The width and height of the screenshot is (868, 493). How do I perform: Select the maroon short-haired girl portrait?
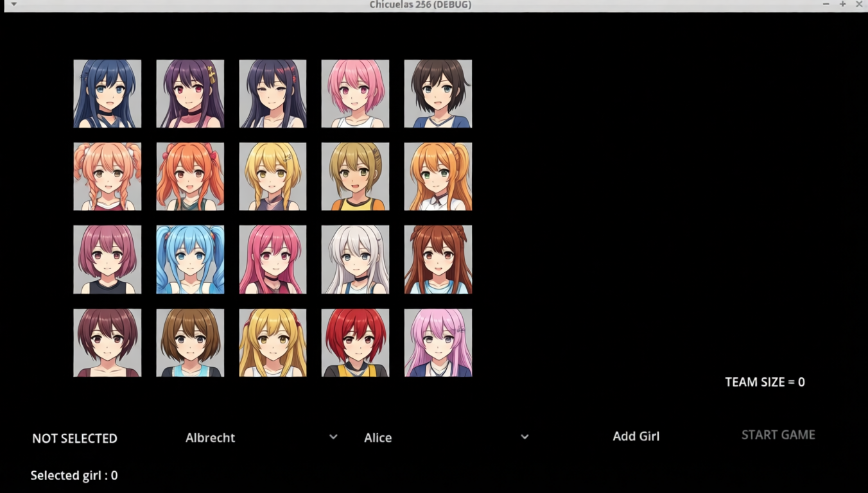107,343
